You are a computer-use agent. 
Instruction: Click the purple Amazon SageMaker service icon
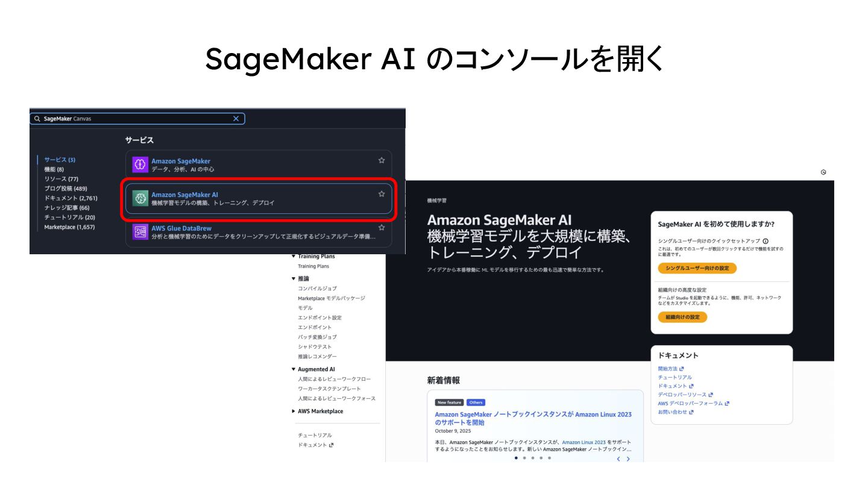tap(140, 164)
